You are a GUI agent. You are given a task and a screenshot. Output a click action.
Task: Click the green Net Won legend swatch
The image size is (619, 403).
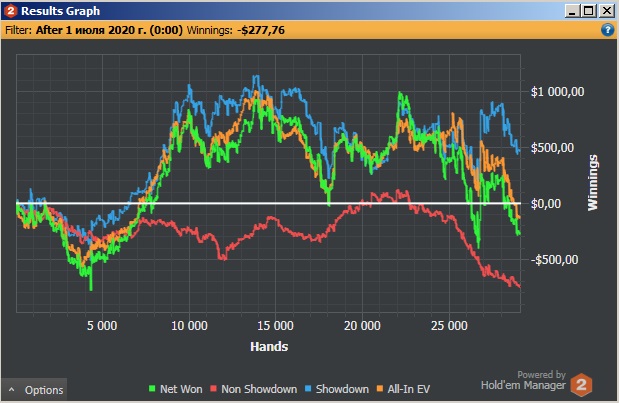point(152,389)
